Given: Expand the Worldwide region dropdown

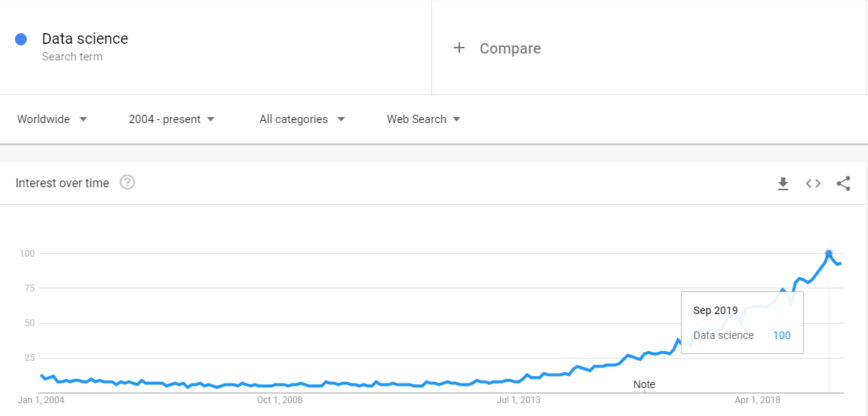Looking at the screenshot, I should (x=52, y=119).
